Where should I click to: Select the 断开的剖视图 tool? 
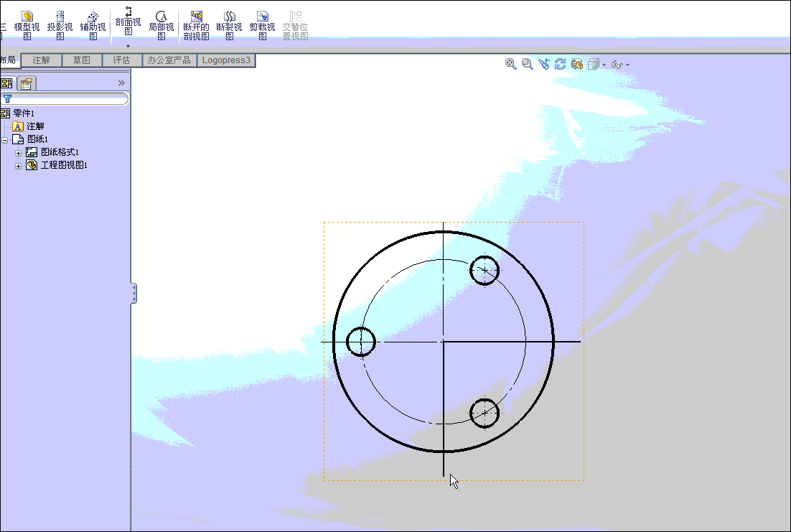tap(196, 25)
